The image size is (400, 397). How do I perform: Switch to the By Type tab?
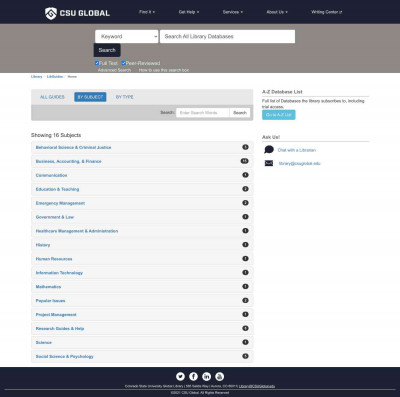(125, 97)
